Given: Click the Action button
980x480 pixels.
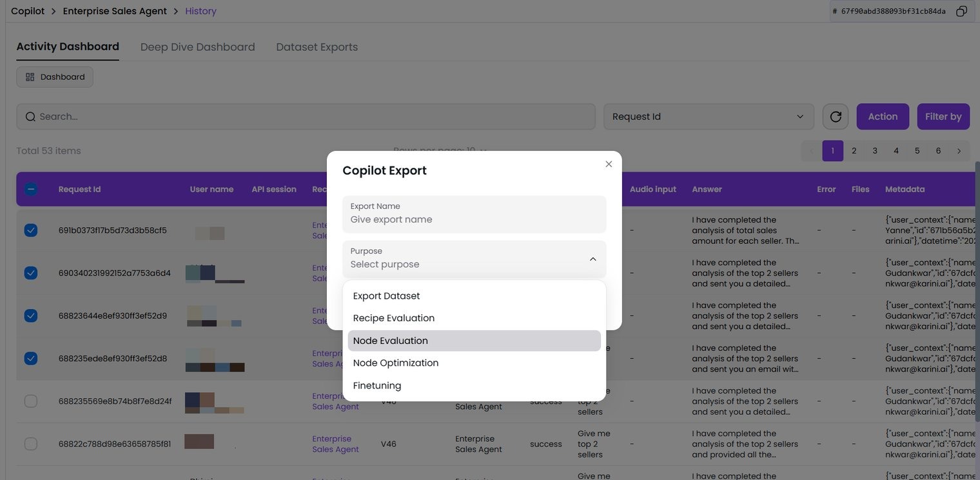Looking at the screenshot, I should tap(882, 117).
